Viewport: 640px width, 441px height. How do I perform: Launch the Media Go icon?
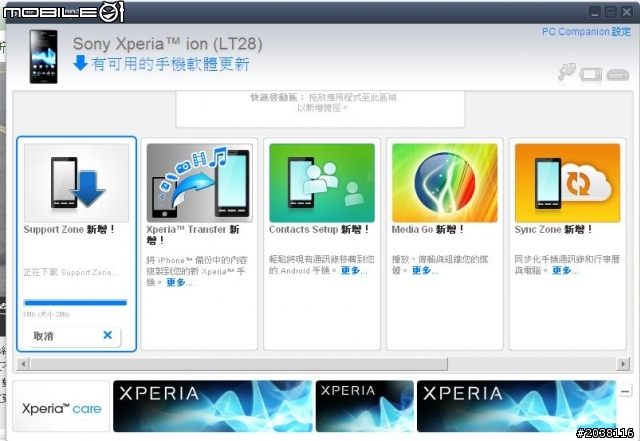(445, 183)
